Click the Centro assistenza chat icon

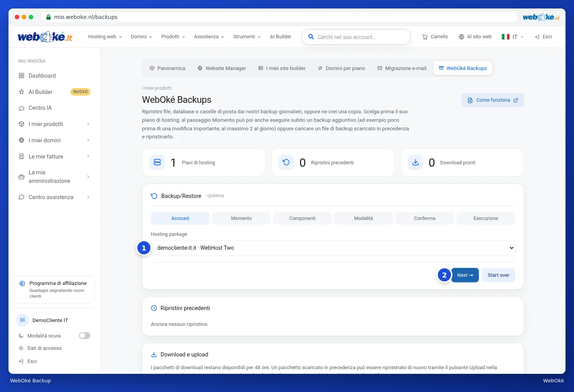point(22,197)
